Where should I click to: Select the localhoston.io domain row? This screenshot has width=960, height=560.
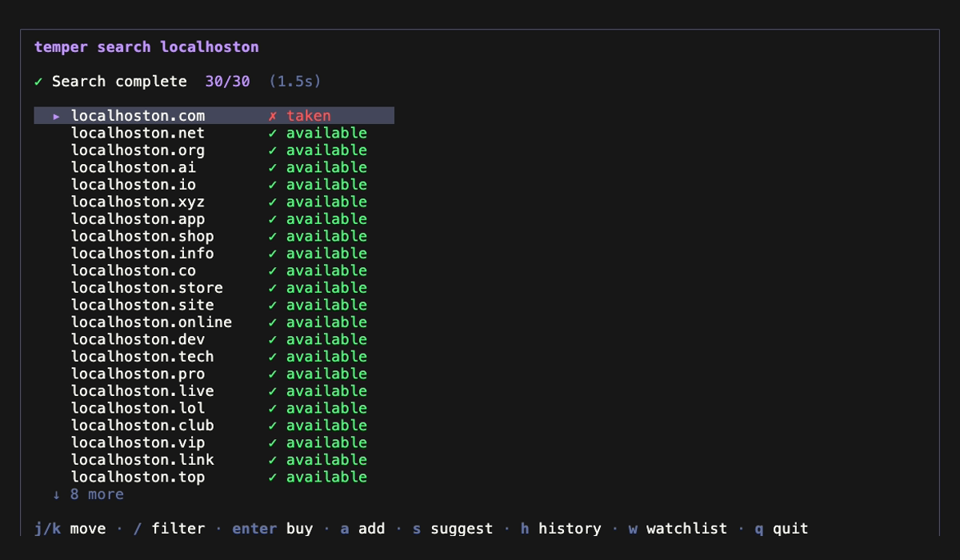[214, 185]
